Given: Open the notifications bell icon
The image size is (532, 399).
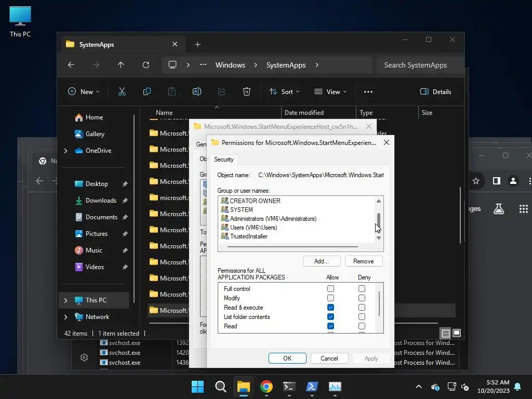Looking at the screenshot, I should [x=518, y=387].
